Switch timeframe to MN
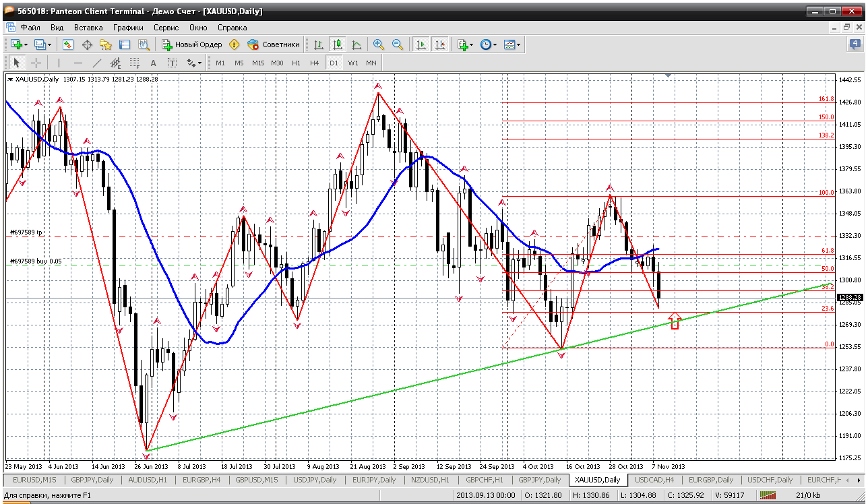Screen dimensions: 868x504 click(x=371, y=63)
